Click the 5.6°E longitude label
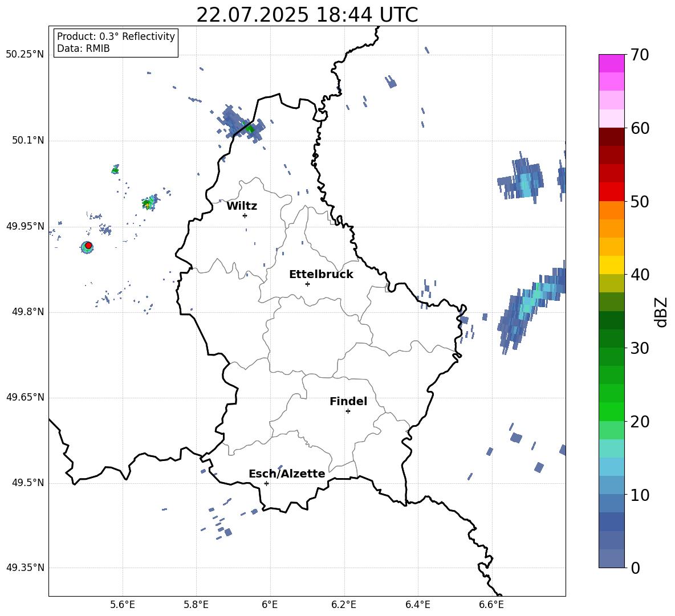Image resolution: width=675 pixels, height=616 pixels. [122, 605]
